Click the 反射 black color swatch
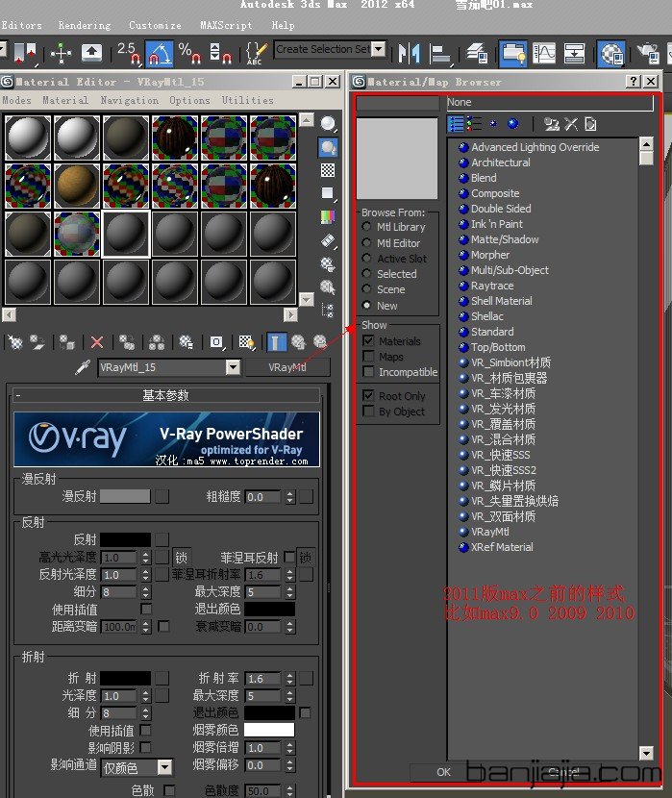 (125, 539)
